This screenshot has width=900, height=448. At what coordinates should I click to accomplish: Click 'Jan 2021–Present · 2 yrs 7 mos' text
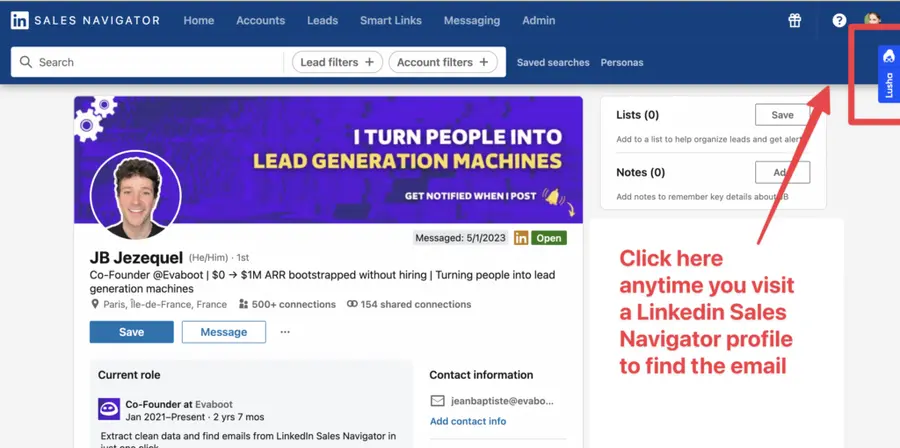click(x=195, y=417)
